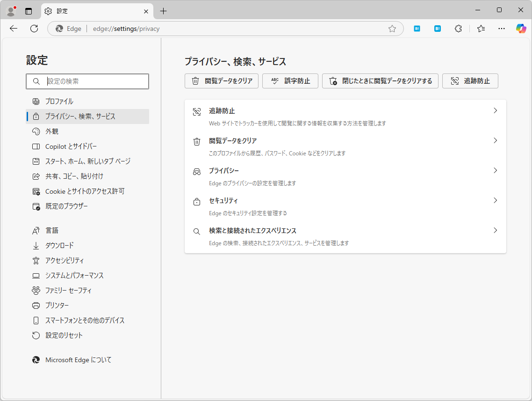Click the first Bing (BI) toolbar icon
This screenshot has width=532, height=401.
[x=417, y=29]
